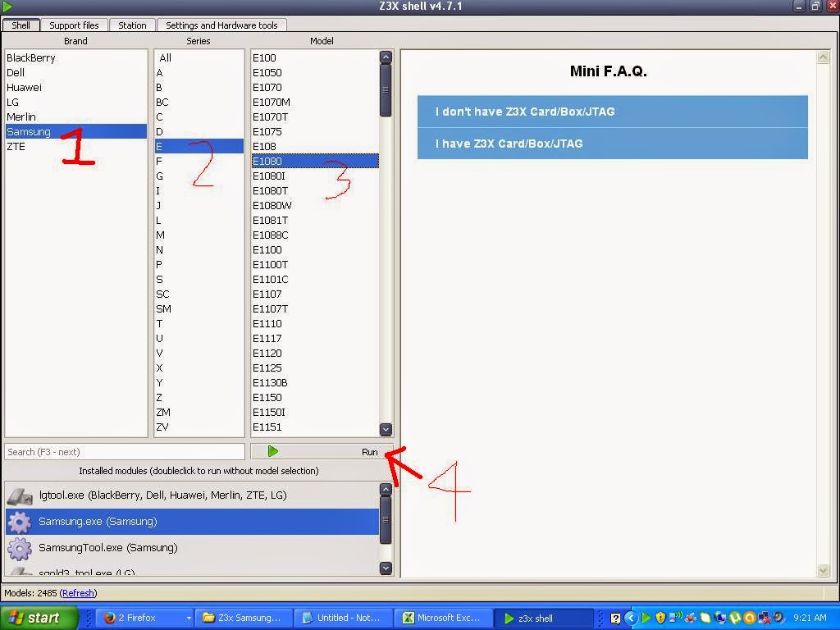
Task: Switch to the Support files tab
Action: click(x=74, y=25)
